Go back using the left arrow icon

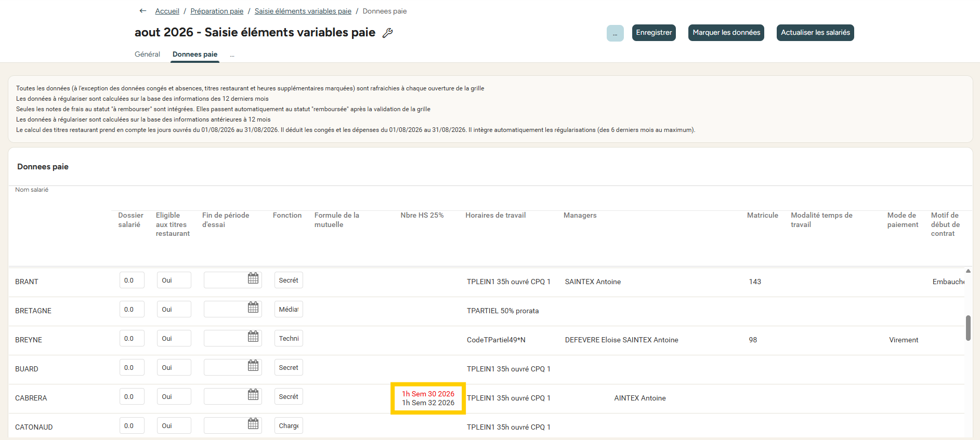tap(143, 11)
